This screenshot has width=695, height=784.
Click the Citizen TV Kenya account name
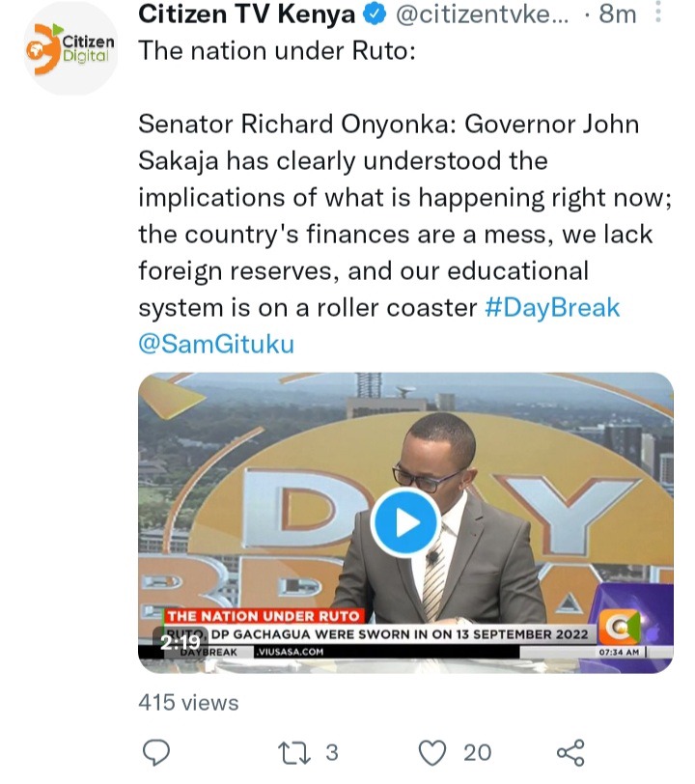(x=246, y=14)
